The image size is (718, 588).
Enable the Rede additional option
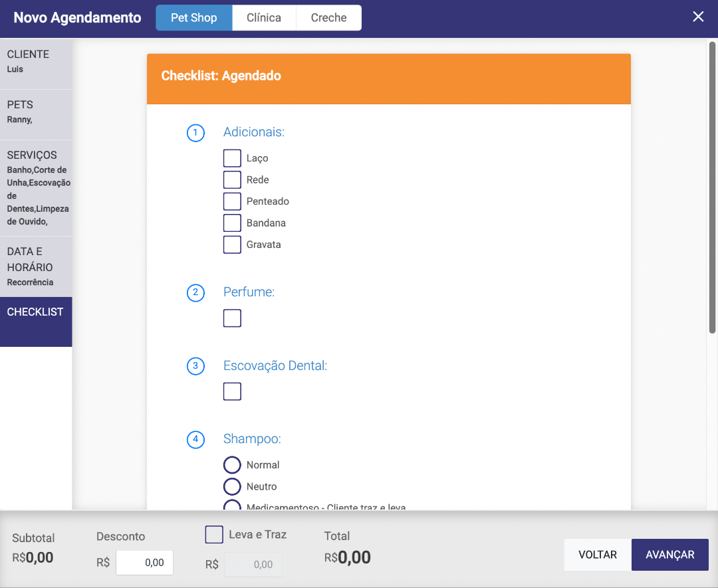pos(232,180)
